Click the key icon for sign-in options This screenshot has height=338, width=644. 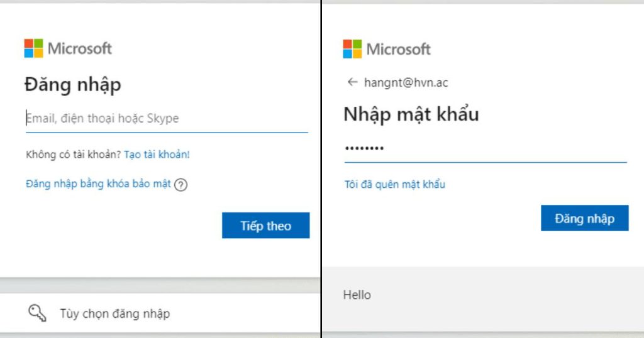38,313
